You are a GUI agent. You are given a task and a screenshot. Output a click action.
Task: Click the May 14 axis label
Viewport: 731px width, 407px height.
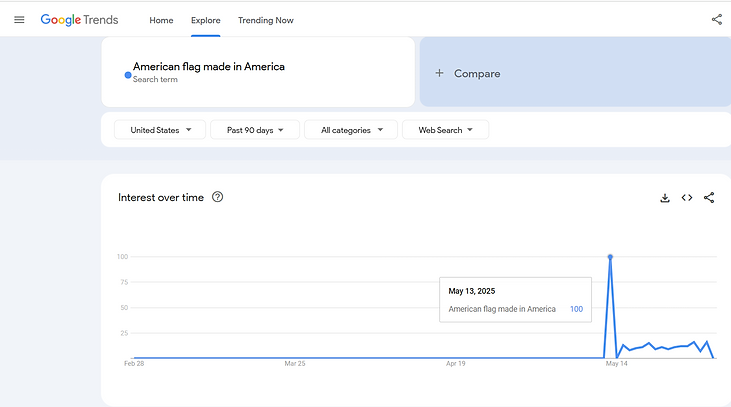click(616, 364)
